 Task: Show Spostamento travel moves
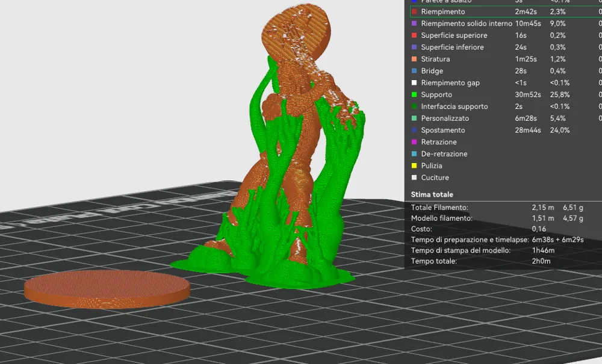(442, 131)
